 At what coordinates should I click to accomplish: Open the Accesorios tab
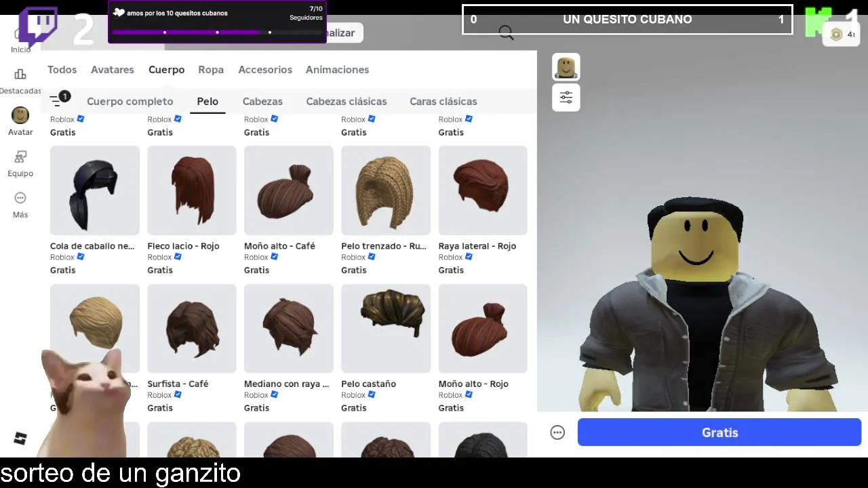click(265, 70)
